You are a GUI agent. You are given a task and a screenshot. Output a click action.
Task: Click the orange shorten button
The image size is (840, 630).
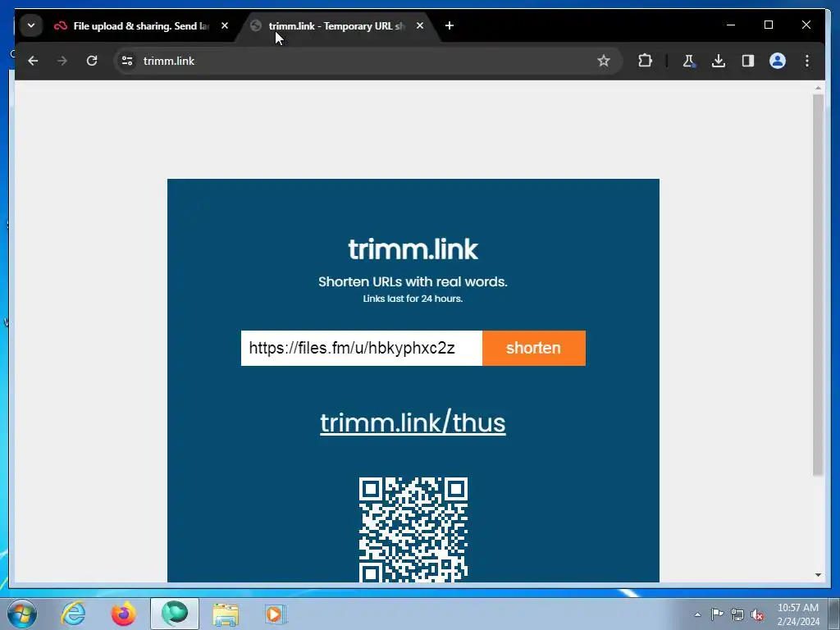pyautogui.click(x=533, y=348)
